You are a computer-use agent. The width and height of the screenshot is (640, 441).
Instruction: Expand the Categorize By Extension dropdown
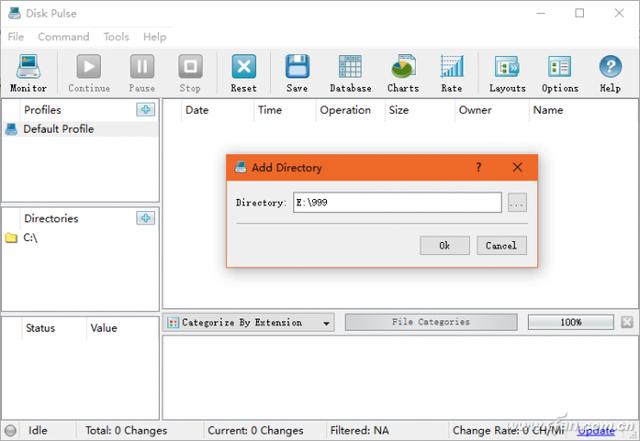[x=326, y=323]
